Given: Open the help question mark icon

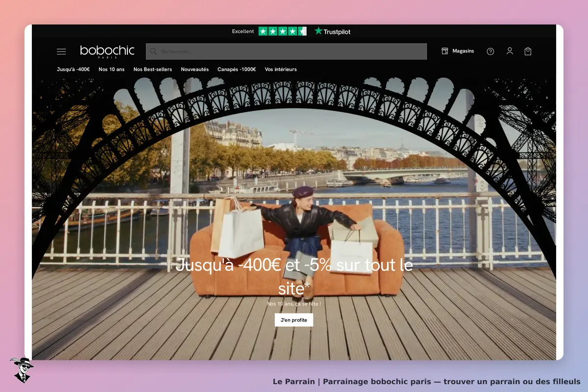Looking at the screenshot, I should point(490,51).
